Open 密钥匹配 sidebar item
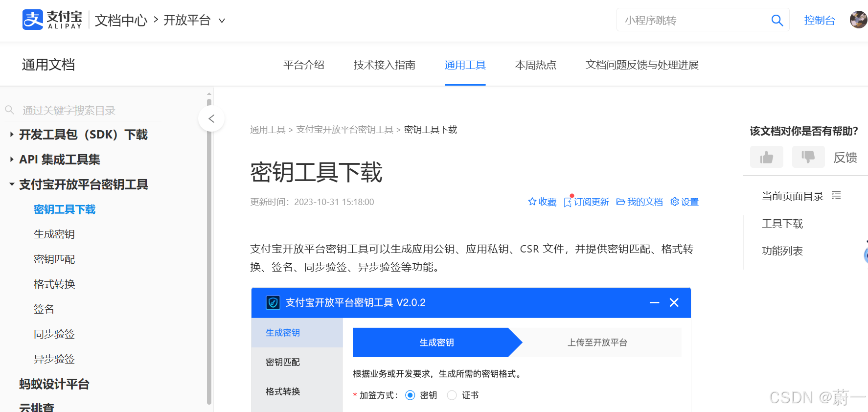The image size is (868, 412). (54, 259)
